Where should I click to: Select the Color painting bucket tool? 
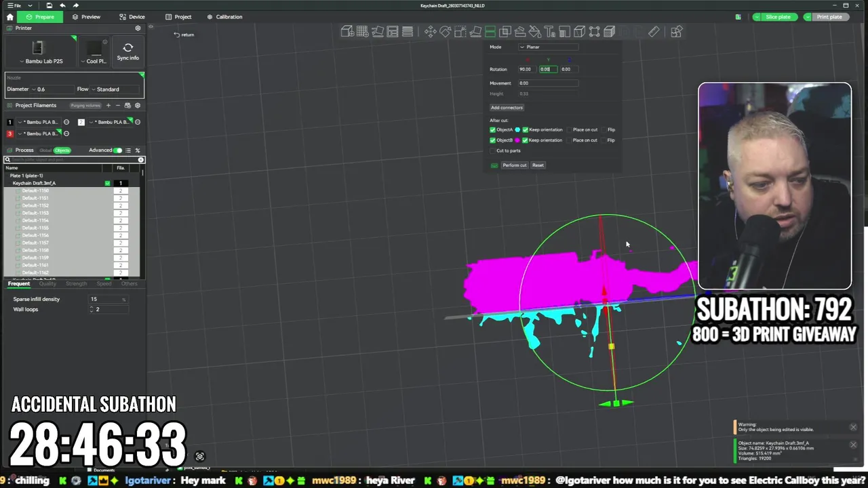coord(535,32)
